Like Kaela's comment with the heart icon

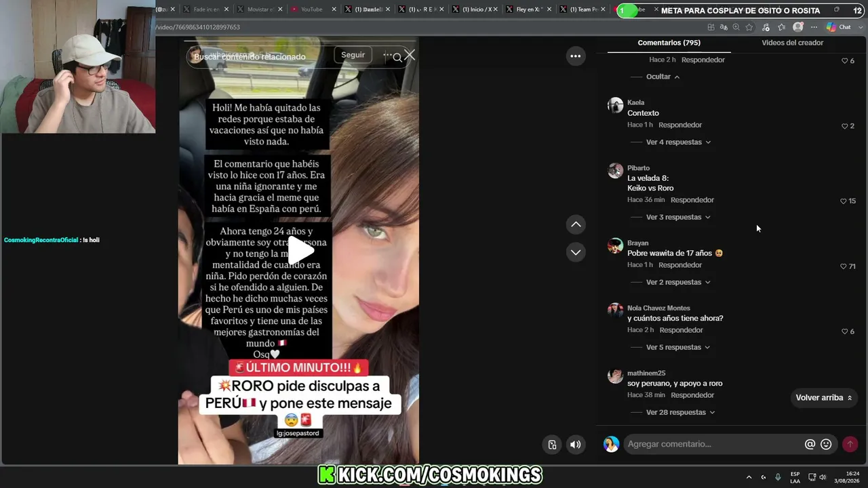[845, 126]
